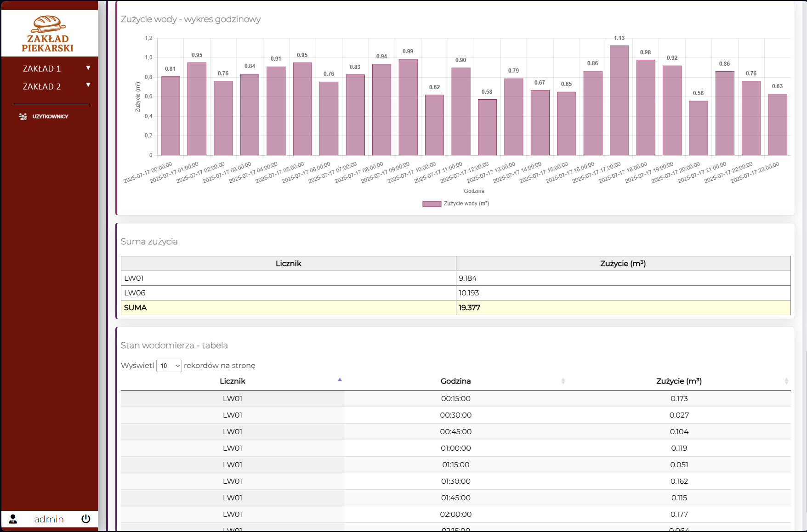
Task: Click the users group icon in sidebar
Action: [23, 117]
